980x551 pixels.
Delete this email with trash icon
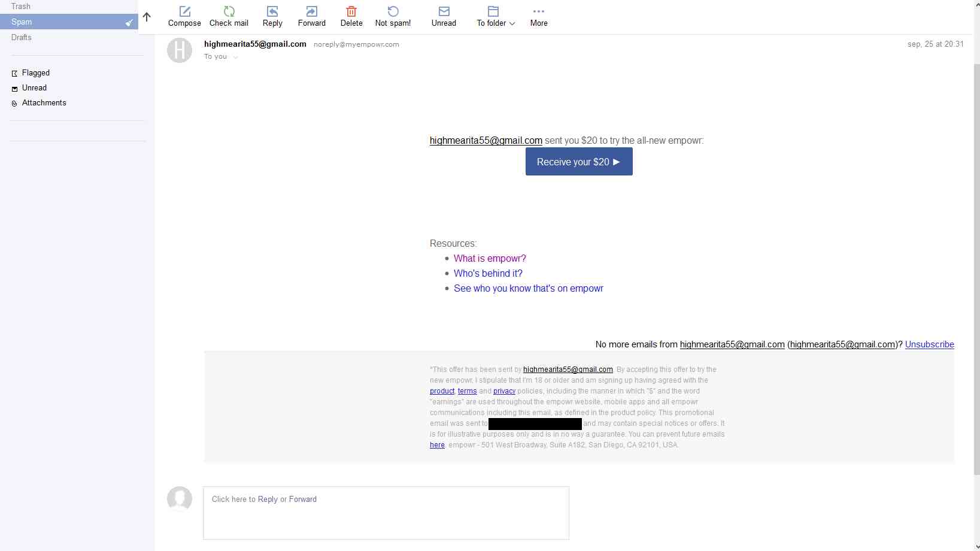[x=351, y=11]
